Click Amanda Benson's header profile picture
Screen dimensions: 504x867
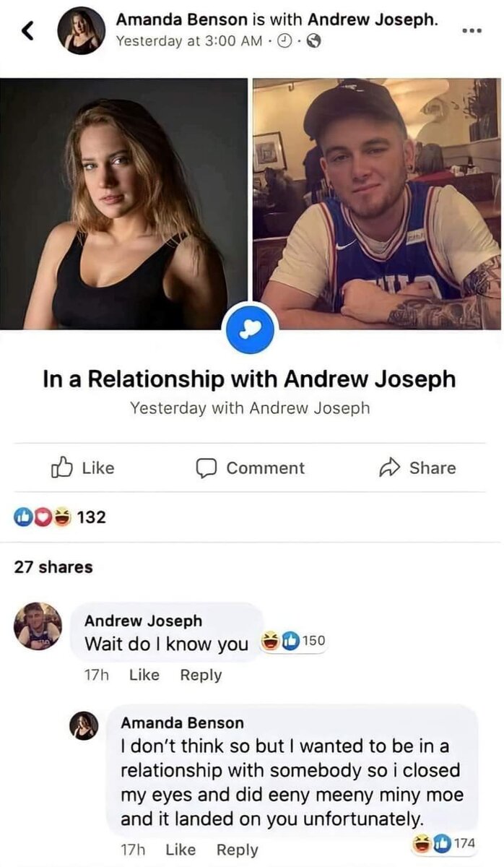click(x=81, y=31)
